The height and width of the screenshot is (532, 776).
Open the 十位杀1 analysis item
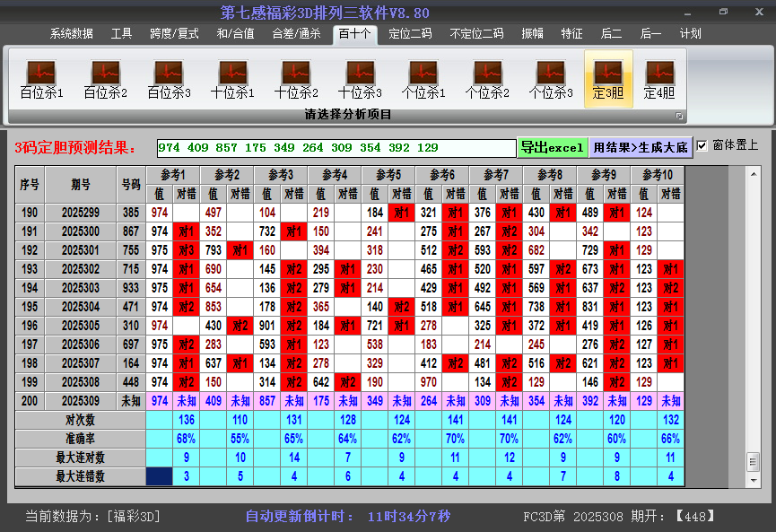coord(232,79)
